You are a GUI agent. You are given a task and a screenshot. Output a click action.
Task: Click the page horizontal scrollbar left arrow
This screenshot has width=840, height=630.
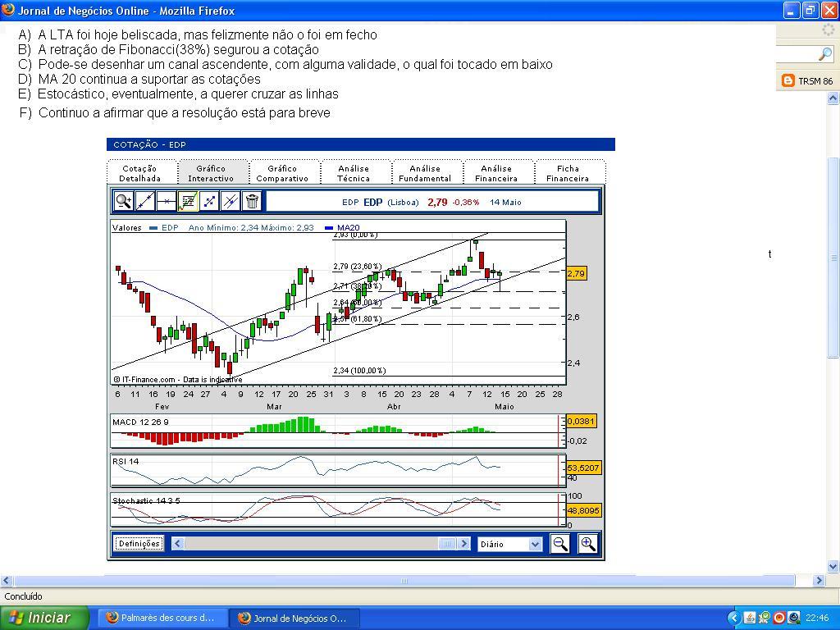coord(7,581)
